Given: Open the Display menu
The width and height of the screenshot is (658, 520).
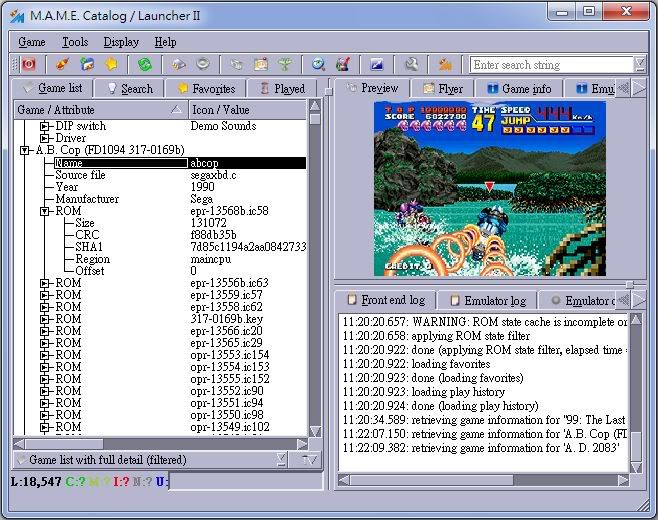Looking at the screenshot, I should (x=121, y=42).
